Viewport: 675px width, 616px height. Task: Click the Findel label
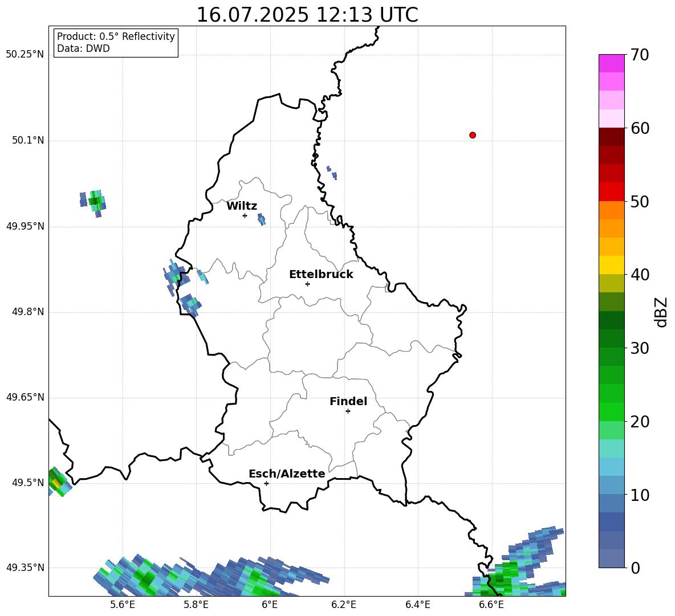(348, 401)
